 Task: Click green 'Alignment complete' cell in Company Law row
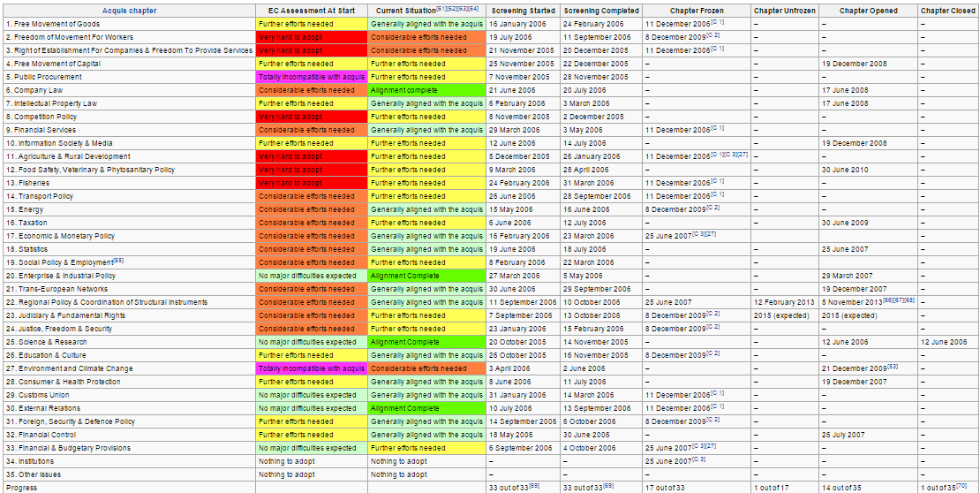click(426, 90)
